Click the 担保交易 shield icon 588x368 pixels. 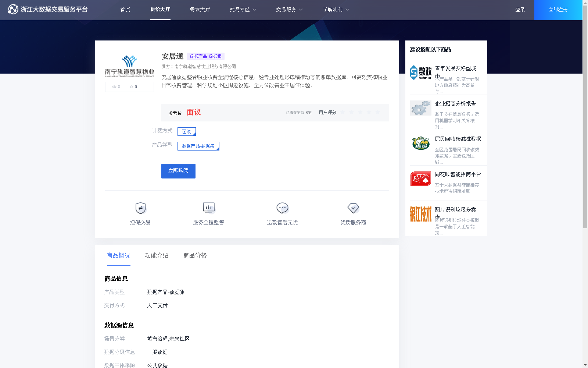[x=140, y=208]
